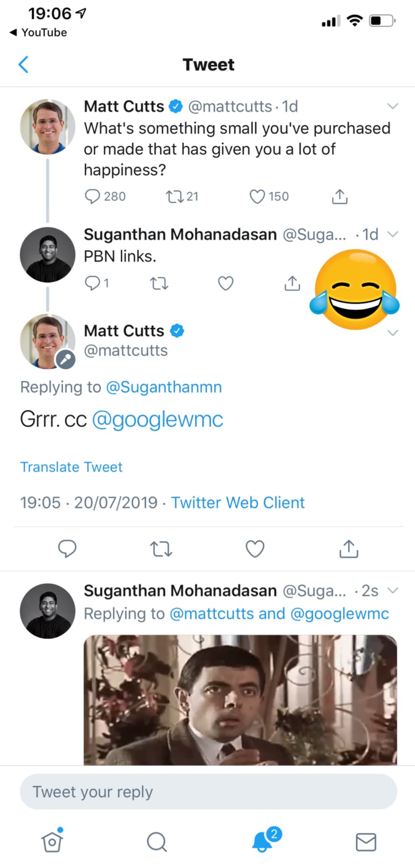Like the 'Grrr. cc @googlewmc' tweet
This screenshot has width=415, height=868.
tap(255, 549)
